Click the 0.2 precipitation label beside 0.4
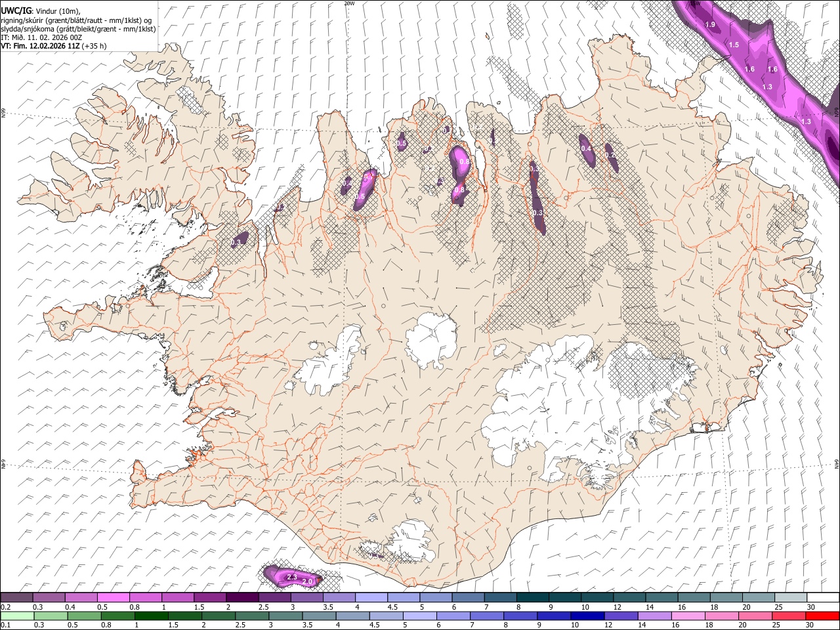840x630 pixels. 610,155
